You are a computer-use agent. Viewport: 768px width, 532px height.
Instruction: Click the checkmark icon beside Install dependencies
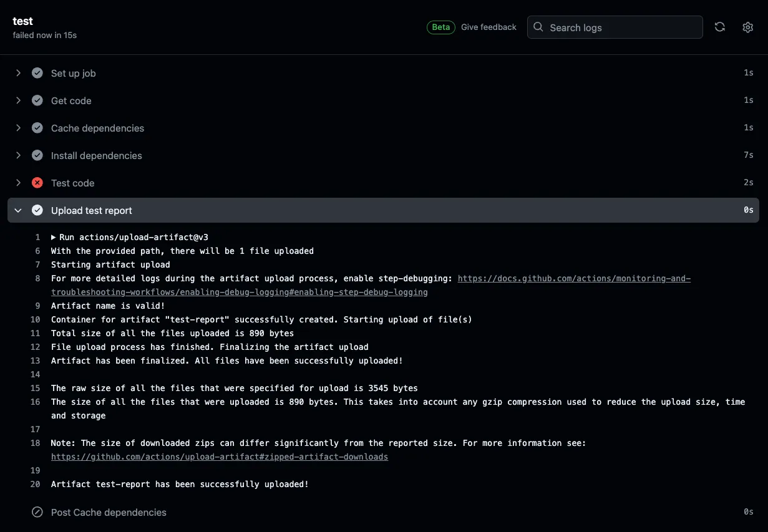[x=37, y=155]
